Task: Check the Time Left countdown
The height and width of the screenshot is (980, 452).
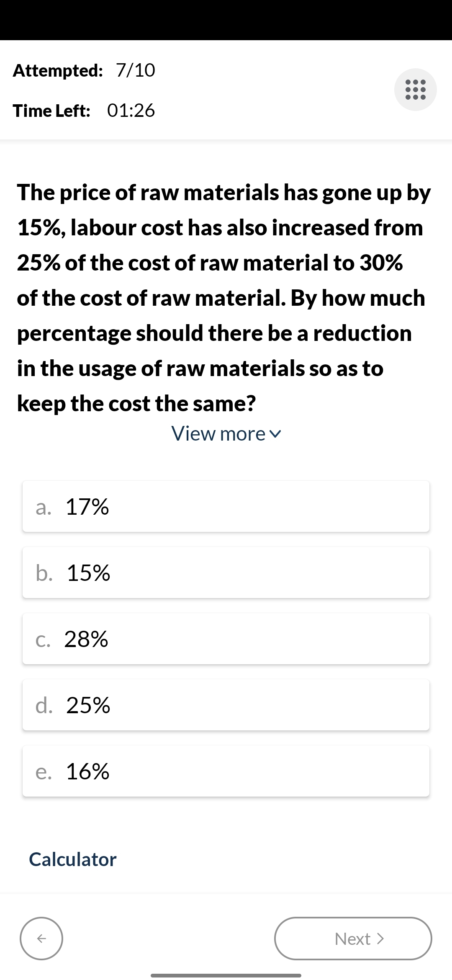Action: click(x=131, y=111)
